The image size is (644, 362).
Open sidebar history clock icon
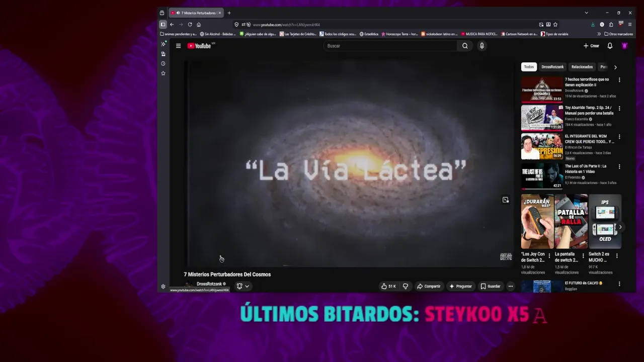[x=163, y=64]
